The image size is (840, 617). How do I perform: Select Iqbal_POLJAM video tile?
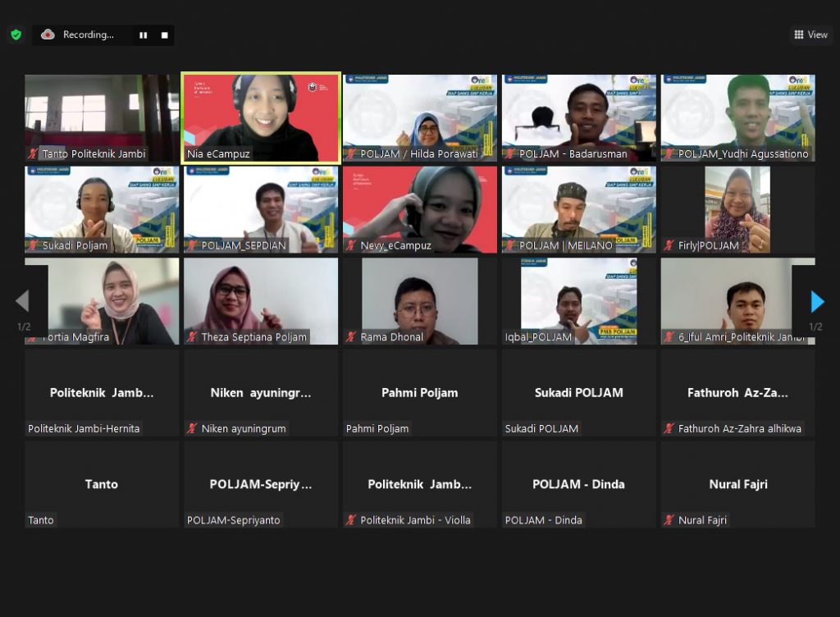tap(578, 299)
